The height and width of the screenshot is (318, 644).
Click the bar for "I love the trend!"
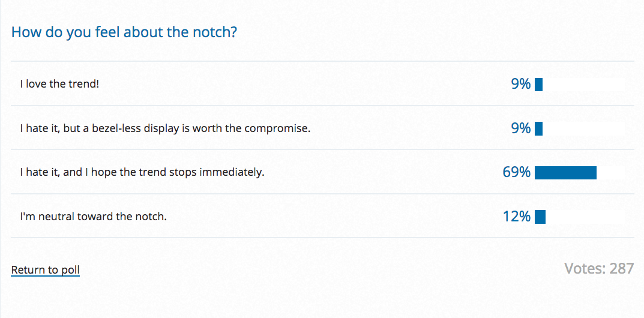[x=538, y=85]
